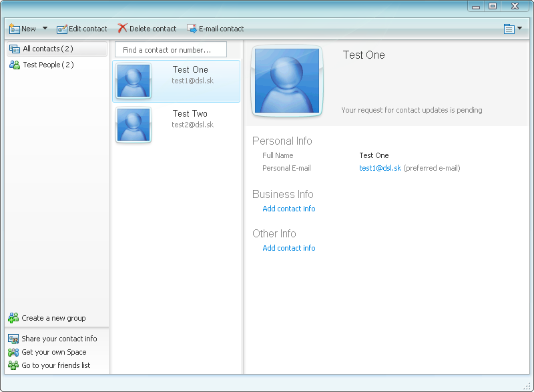Maximize the contacts window
Viewport: 534px width, 392px height.
tap(493, 6)
